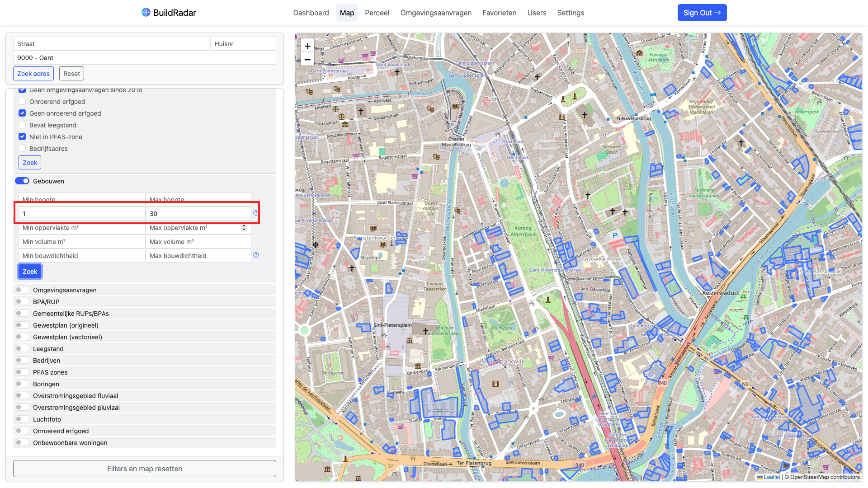Click into the Straat input field
Screen dimensions: 868x488
(112, 44)
